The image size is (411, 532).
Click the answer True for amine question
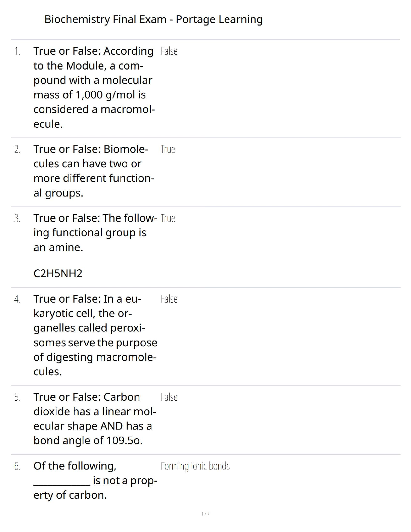pyautogui.click(x=168, y=219)
